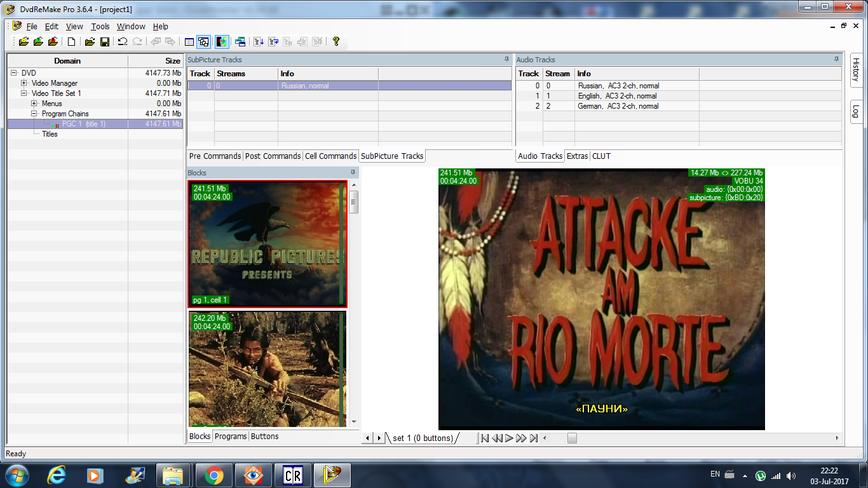Launch Google Chrome from the taskbar
The width and height of the screenshot is (868, 488).
(x=214, y=475)
